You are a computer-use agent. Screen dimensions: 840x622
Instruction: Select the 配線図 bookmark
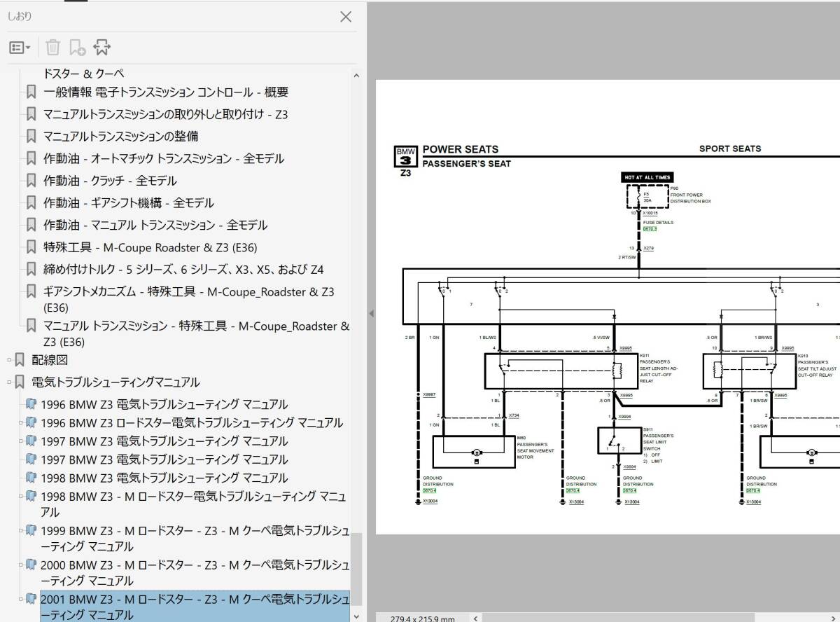pyautogui.click(x=50, y=359)
